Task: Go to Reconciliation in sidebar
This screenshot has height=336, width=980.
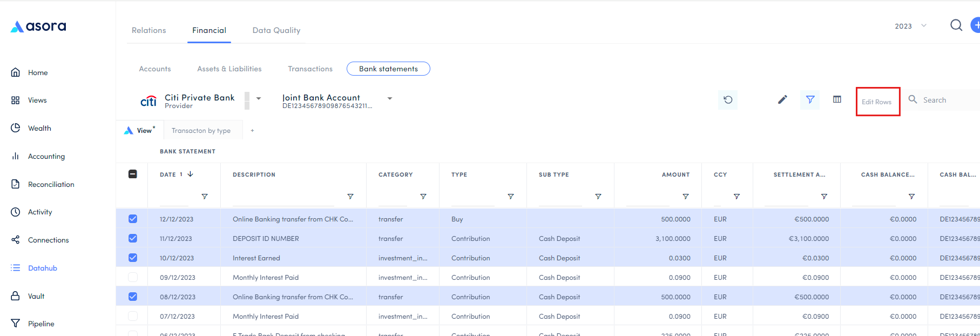Action: pos(51,184)
